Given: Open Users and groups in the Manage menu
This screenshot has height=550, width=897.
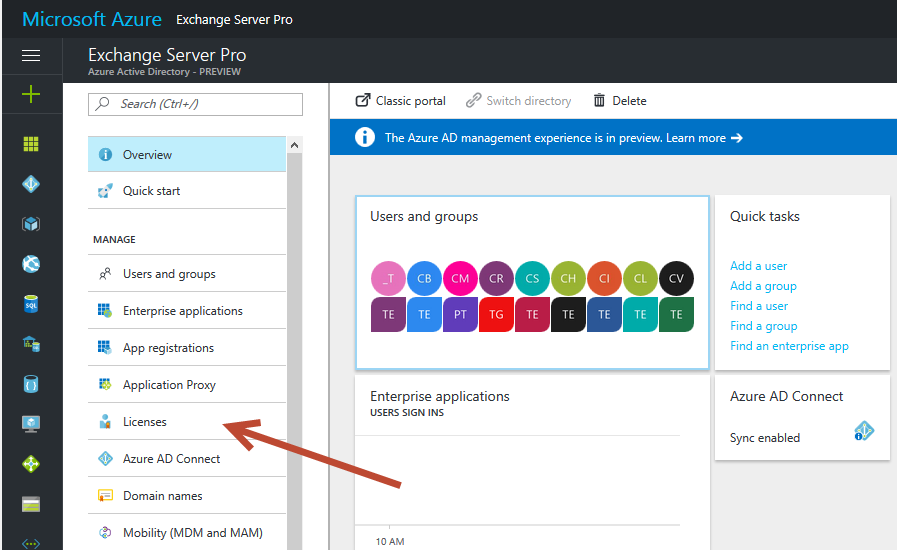Looking at the screenshot, I should (x=187, y=274).
